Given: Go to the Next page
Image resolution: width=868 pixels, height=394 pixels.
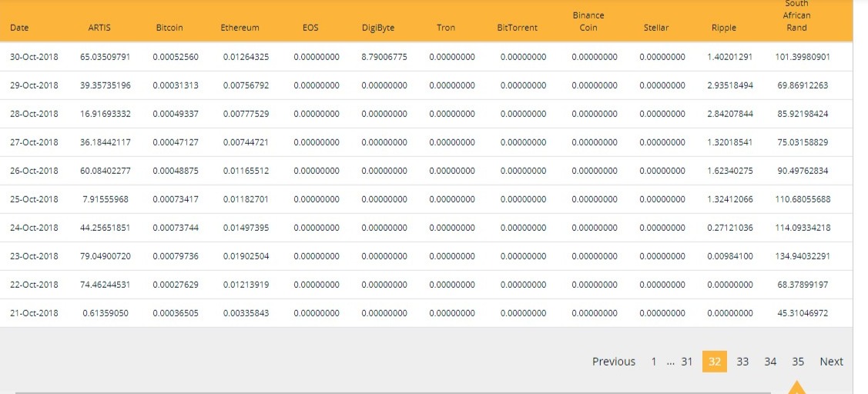Looking at the screenshot, I should coord(831,362).
